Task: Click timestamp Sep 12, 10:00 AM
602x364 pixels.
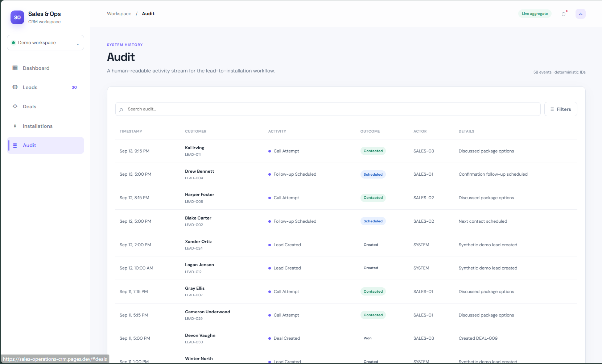Action: coord(136,268)
